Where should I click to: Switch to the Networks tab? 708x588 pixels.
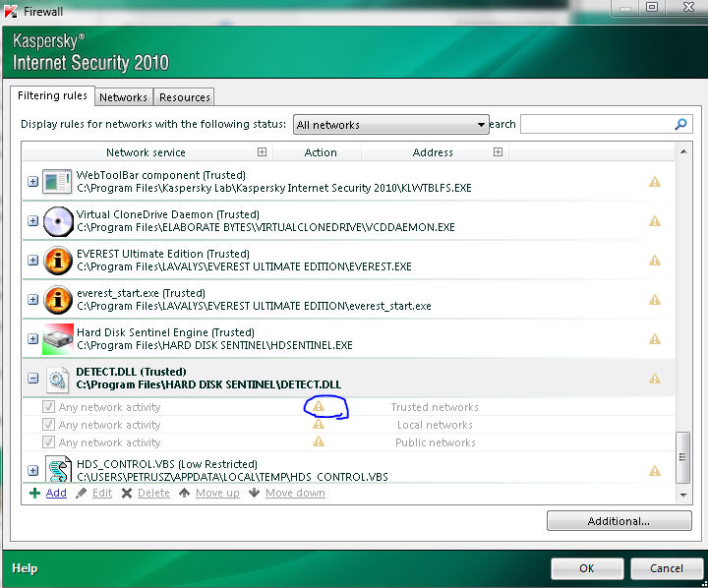click(x=123, y=97)
